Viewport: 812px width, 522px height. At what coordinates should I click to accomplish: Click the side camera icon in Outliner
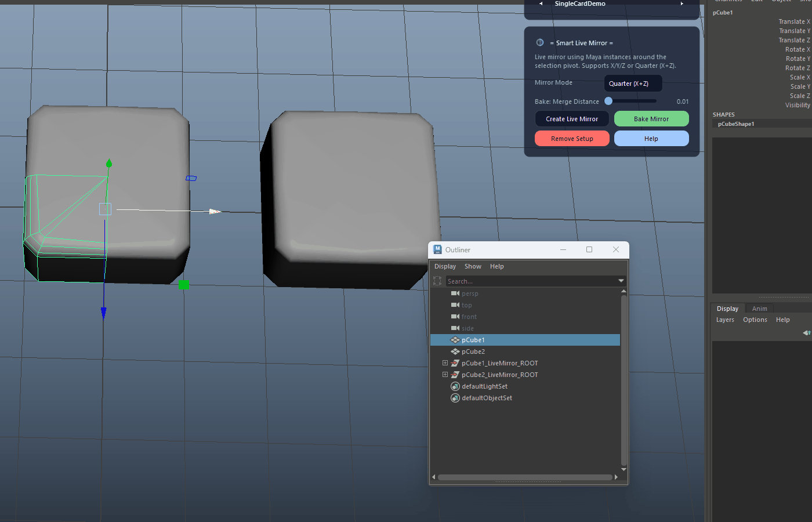(455, 328)
